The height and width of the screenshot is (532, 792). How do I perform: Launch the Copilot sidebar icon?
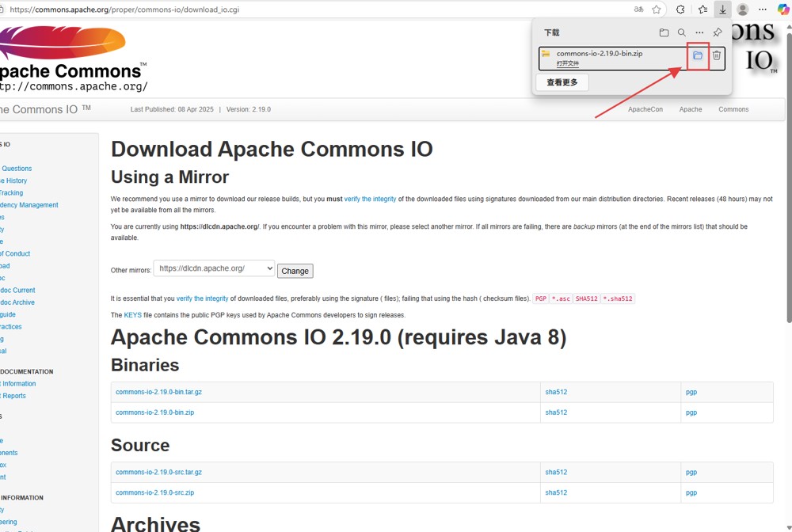(x=783, y=9)
